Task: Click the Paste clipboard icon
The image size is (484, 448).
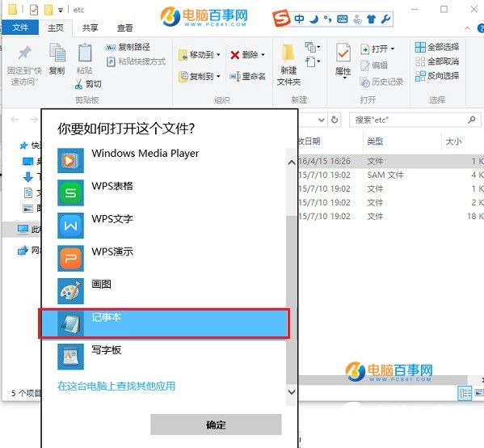Action: tap(85, 53)
